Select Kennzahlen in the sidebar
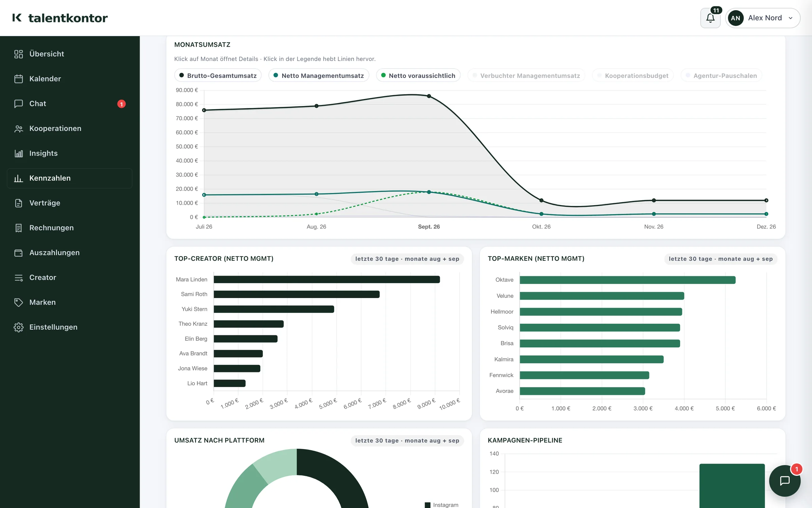Image resolution: width=812 pixels, height=508 pixels. [x=70, y=178]
